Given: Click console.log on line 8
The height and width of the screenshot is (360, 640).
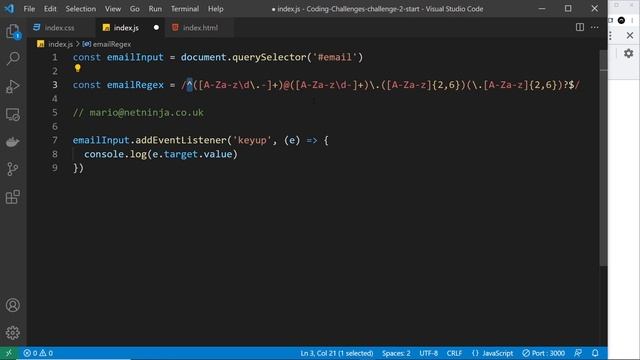Looking at the screenshot, I should (115, 154).
